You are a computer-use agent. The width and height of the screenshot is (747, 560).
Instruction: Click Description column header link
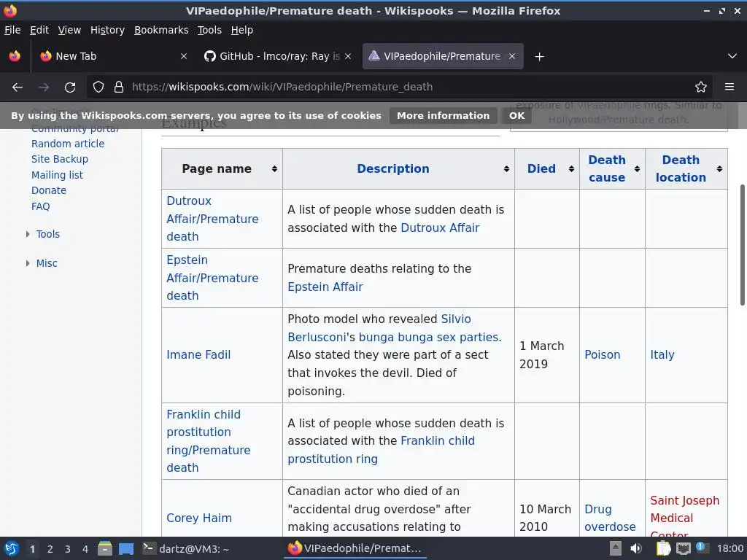(393, 169)
